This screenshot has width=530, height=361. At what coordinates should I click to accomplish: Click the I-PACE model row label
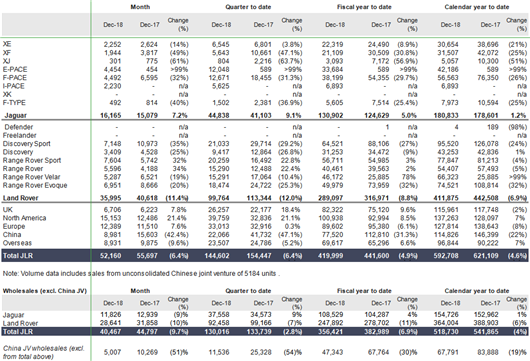14,86
